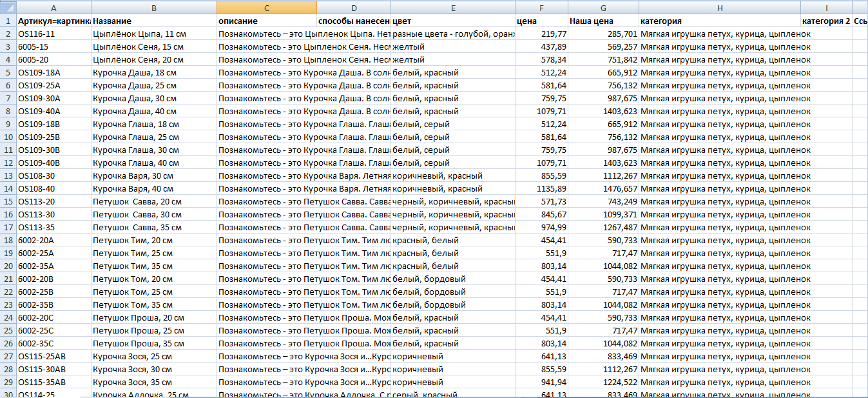The height and width of the screenshot is (398, 868).
Task: Click cell containing 1476,657
Action: coord(603,188)
